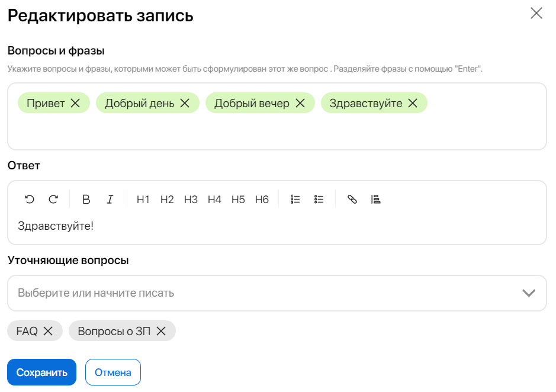Delete the "Здравствуйте" phrase tag

413,103
